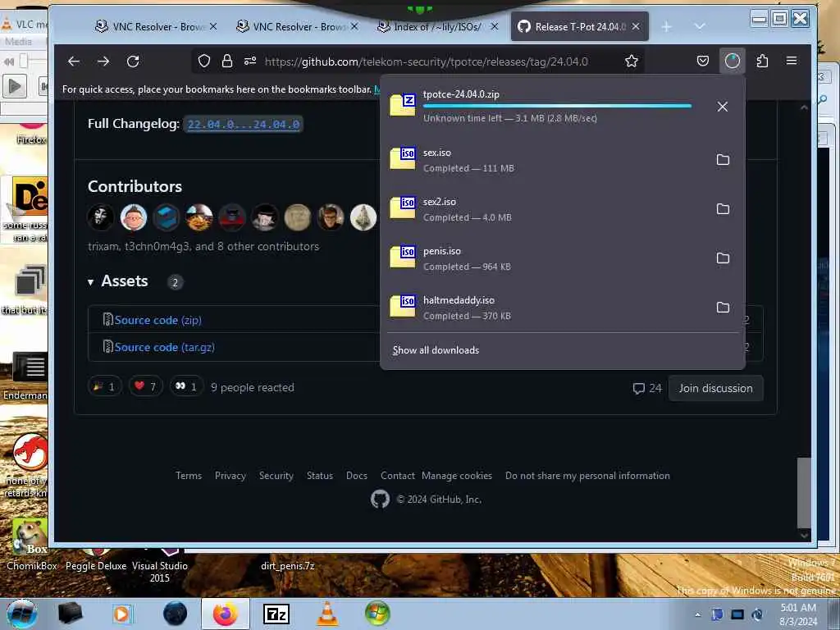Open the Privacy footer link
Screen dimensions: 840x630
pyautogui.click(x=231, y=476)
